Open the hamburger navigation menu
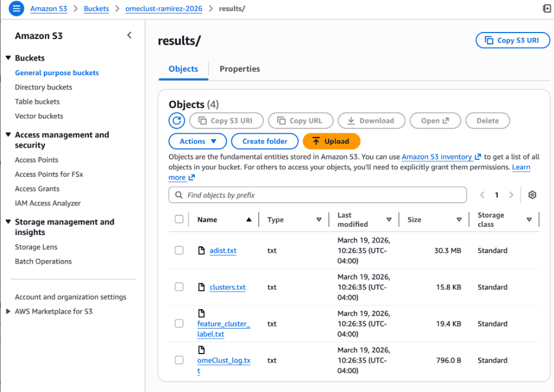Viewport: 554px width, 392px height. click(16, 8)
